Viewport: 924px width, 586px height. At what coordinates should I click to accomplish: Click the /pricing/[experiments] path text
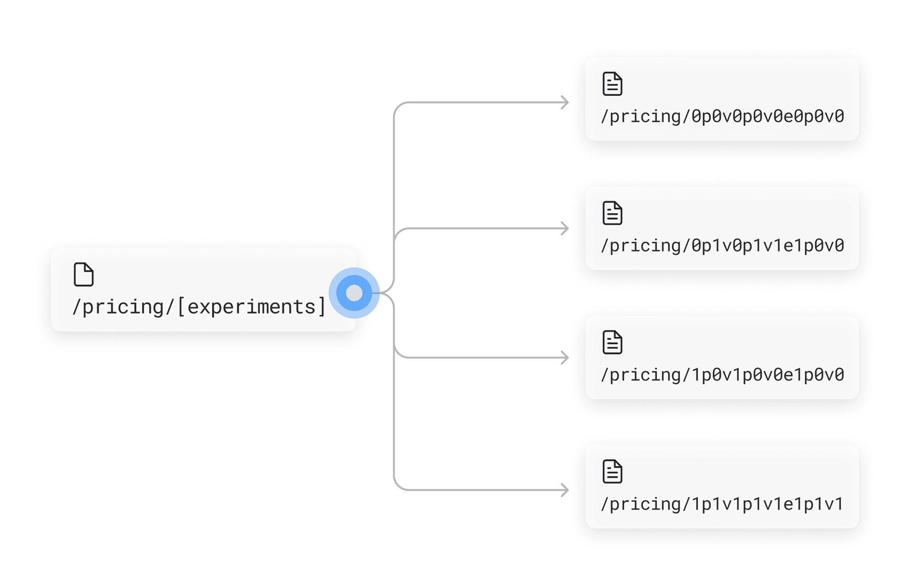(x=199, y=307)
